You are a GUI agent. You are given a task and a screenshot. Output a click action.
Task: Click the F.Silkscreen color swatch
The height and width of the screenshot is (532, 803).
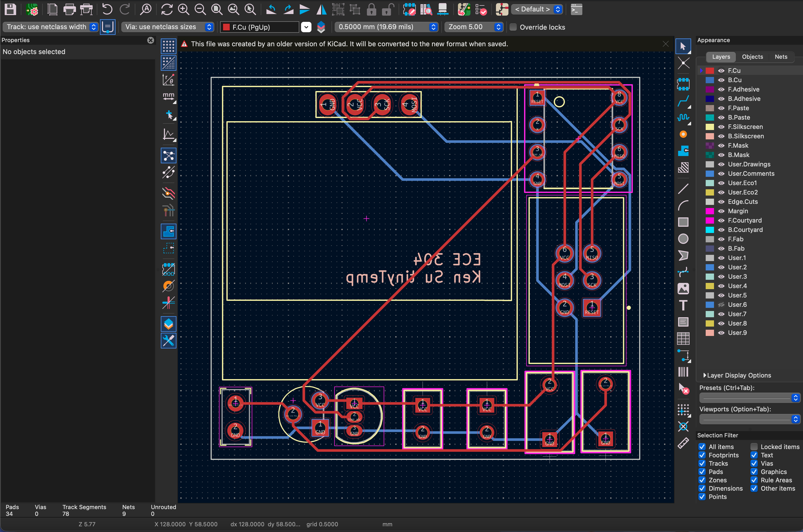click(x=710, y=127)
